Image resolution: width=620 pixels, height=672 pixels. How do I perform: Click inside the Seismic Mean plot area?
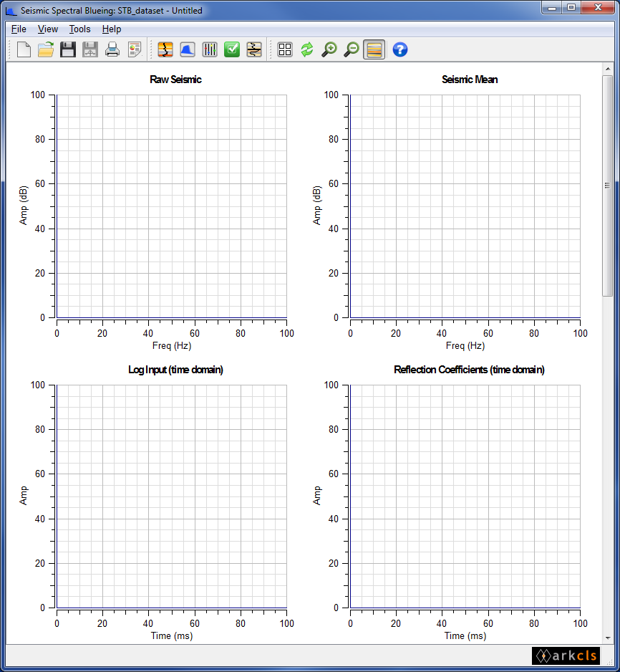pos(465,206)
